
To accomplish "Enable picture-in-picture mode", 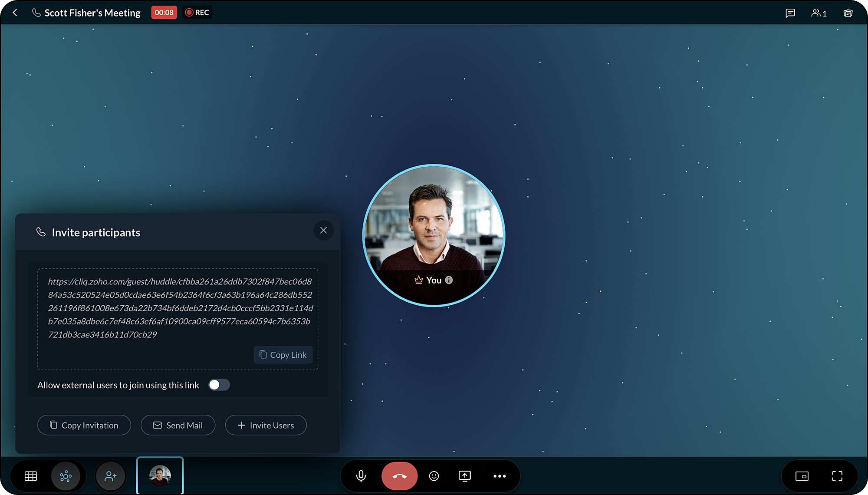I will (x=802, y=476).
